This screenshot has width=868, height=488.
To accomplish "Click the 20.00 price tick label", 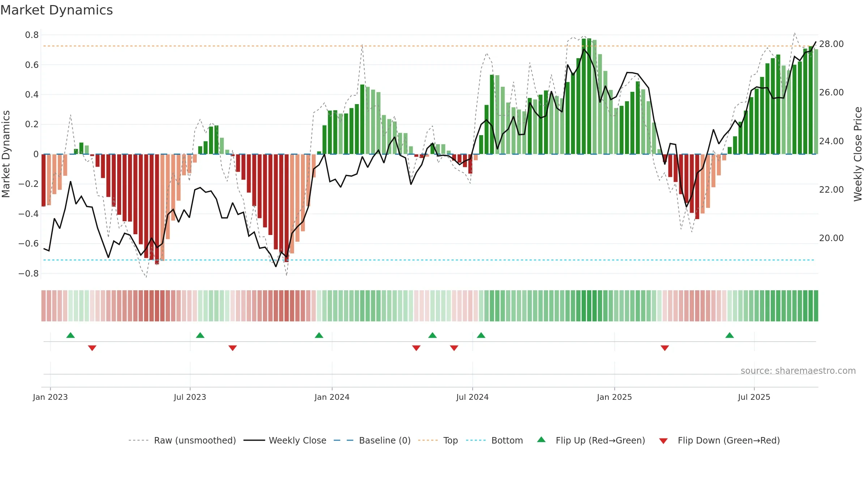I will (831, 238).
